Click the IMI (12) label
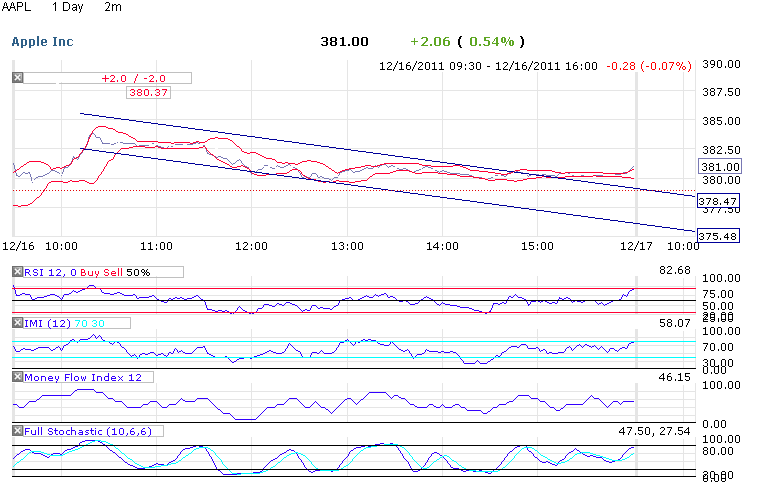The image size is (768, 489). pos(48,323)
